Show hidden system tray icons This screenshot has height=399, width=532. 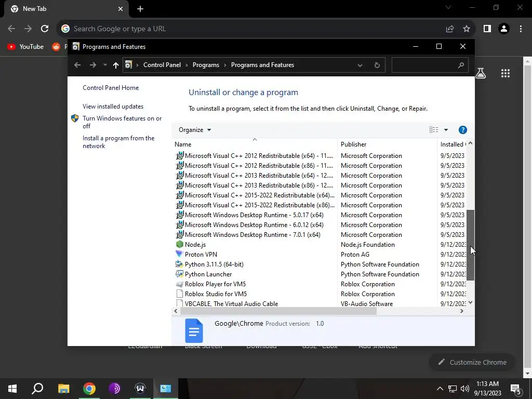[x=440, y=389]
